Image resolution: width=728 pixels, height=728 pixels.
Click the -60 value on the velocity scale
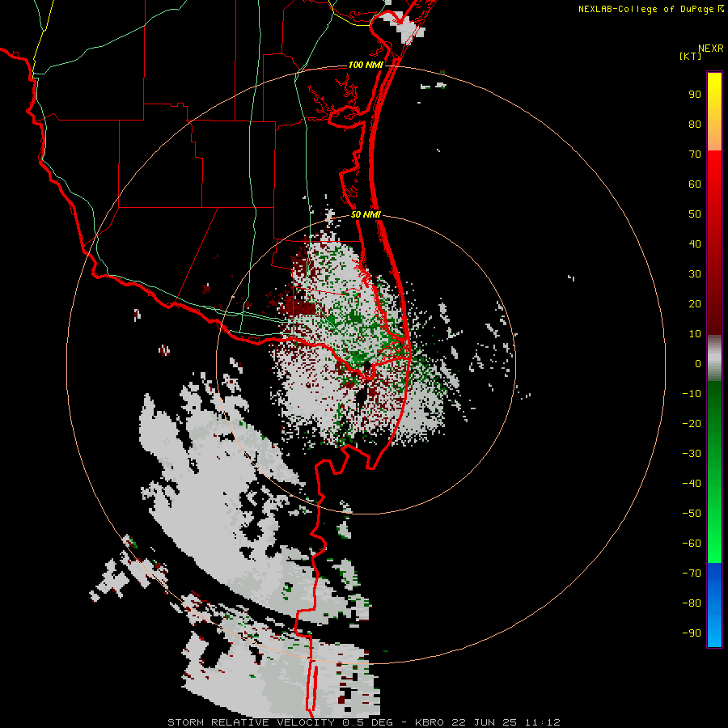pos(692,544)
